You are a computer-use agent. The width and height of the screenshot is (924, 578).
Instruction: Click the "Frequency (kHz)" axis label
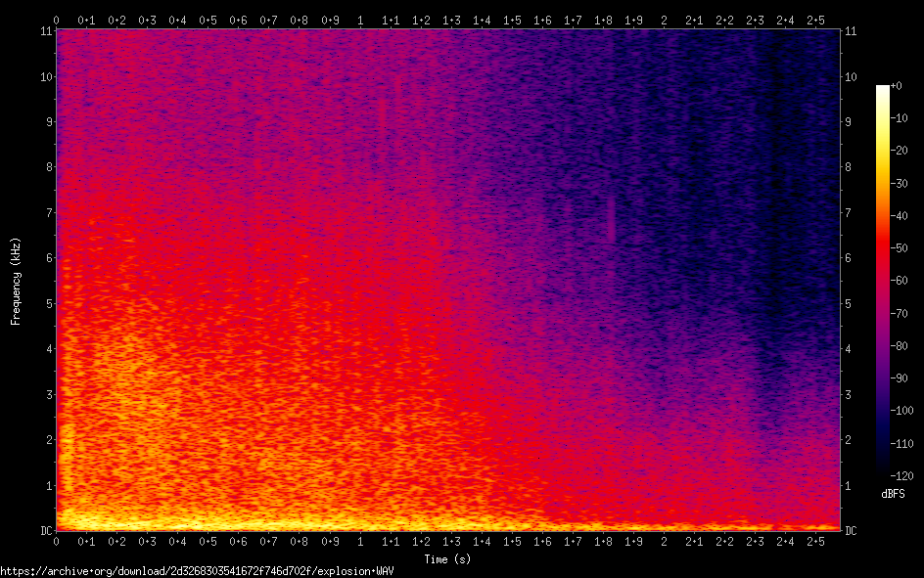16,281
